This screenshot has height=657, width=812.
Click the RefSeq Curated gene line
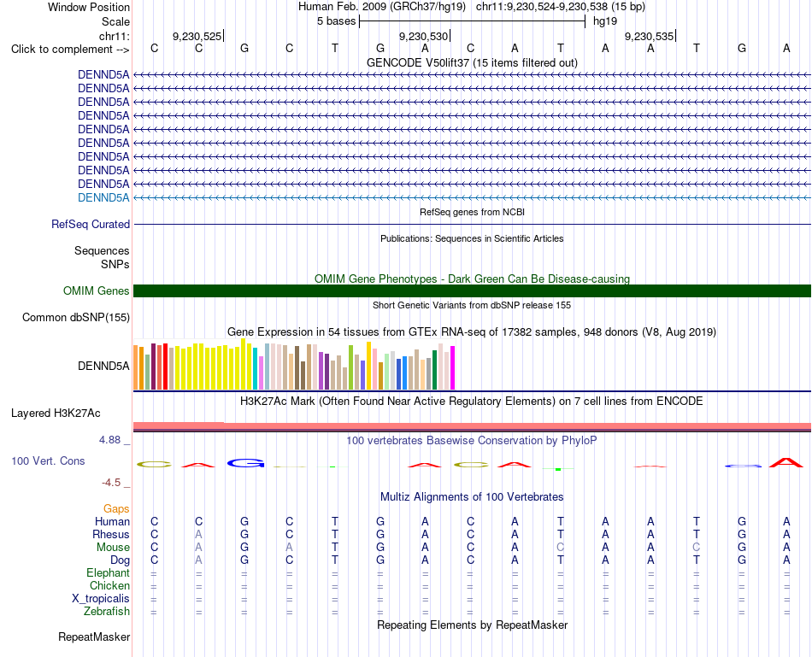click(x=472, y=224)
